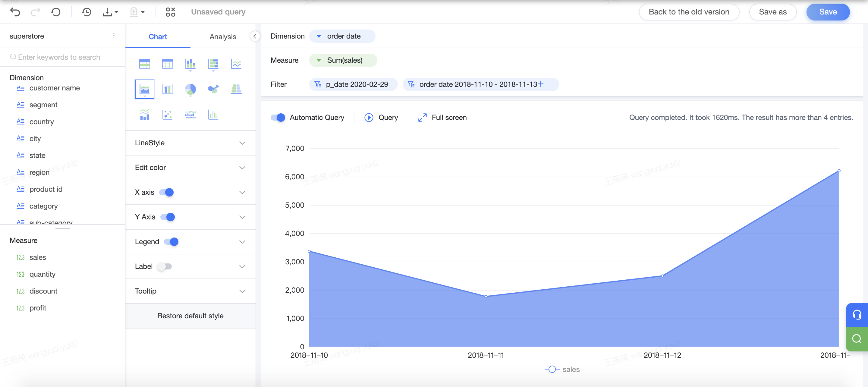Run the Query button
The height and width of the screenshot is (387, 868).
(x=381, y=117)
